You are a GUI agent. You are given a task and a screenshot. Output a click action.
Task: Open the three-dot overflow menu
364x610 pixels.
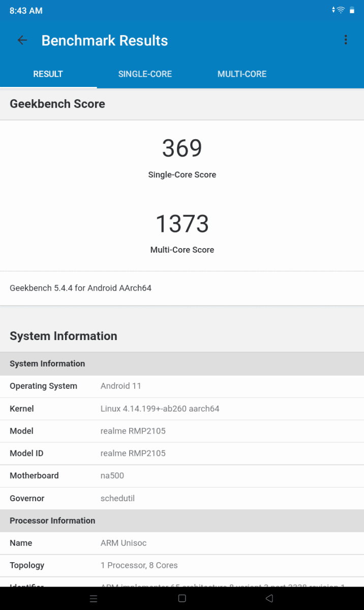point(346,40)
